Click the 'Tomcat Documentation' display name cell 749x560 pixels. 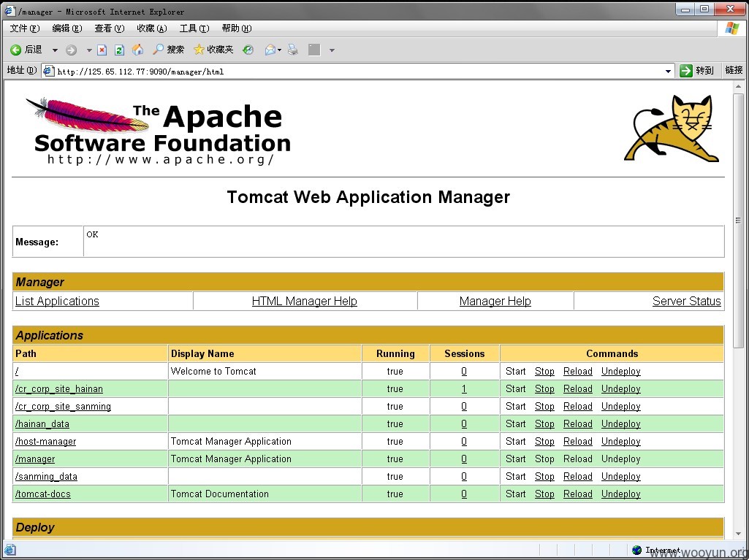pyautogui.click(x=265, y=494)
